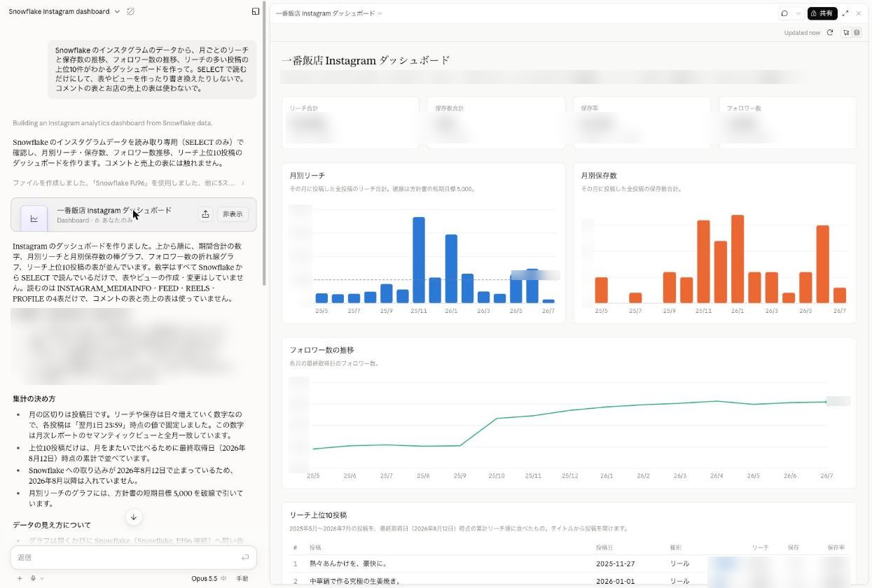The width and height of the screenshot is (872, 588).
Task: Click the tallest blue bar at 25/11 in 月別リーチ
Action: coord(419,260)
